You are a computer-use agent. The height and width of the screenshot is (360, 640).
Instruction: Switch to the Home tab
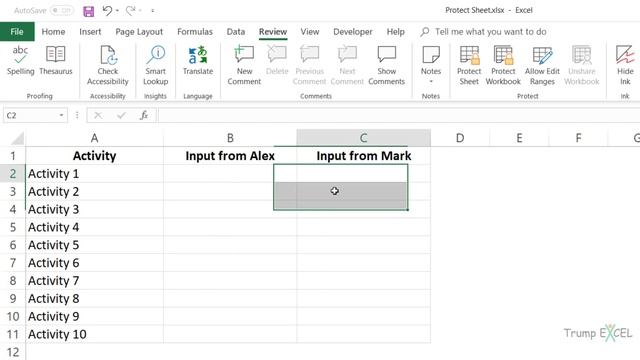53,31
